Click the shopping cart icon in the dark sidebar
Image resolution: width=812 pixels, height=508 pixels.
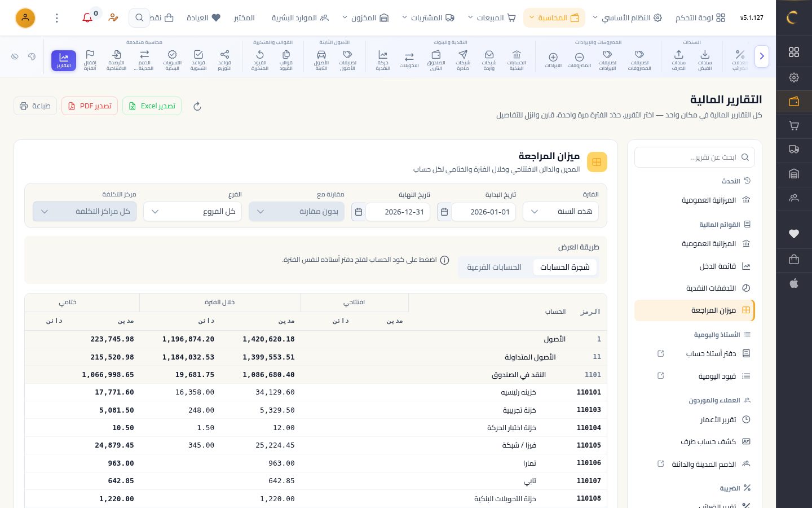coord(794,125)
